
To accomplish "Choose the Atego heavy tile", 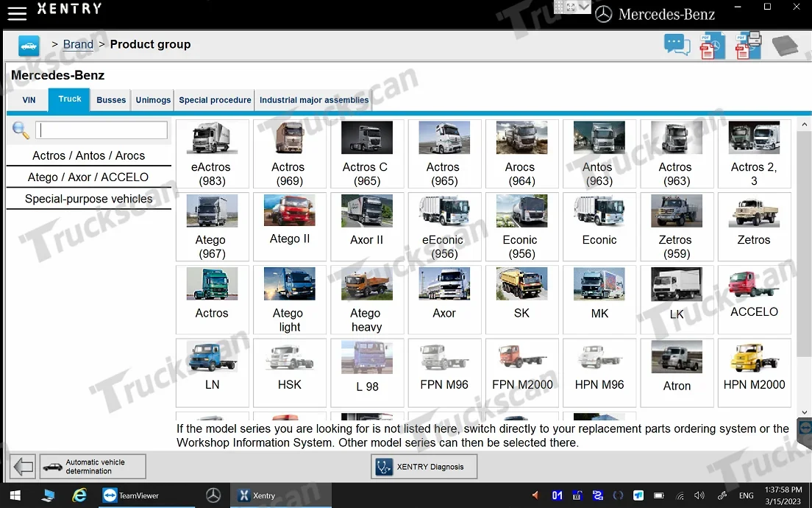I will click(x=366, y=300).
